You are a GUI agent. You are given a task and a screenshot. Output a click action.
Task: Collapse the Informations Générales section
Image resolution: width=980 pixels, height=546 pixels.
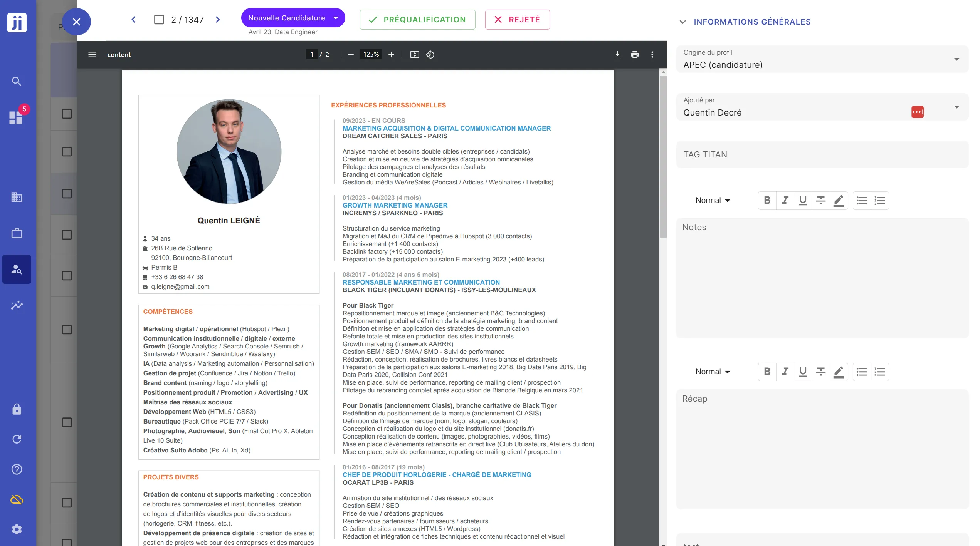[x=683, y=22]
